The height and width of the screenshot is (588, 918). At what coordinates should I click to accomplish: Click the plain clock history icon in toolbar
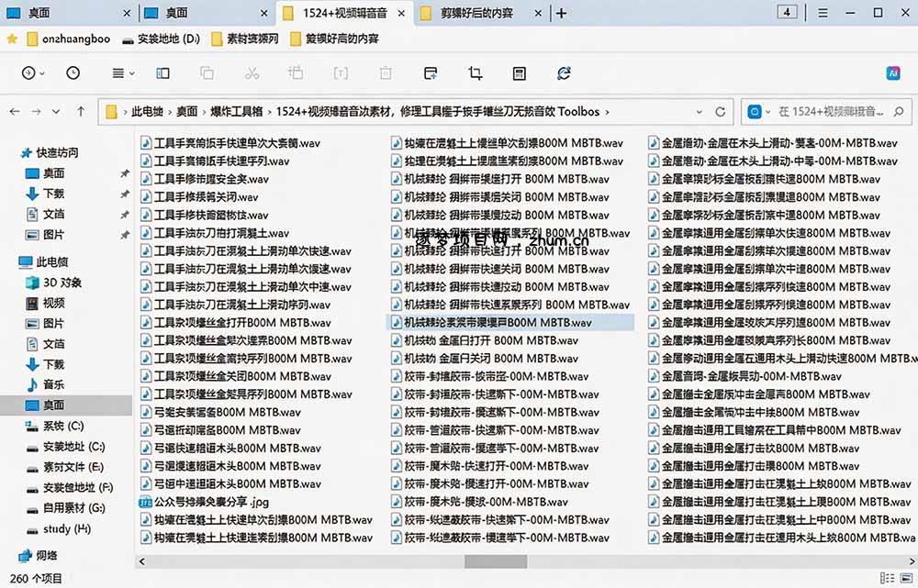[73, 73]
